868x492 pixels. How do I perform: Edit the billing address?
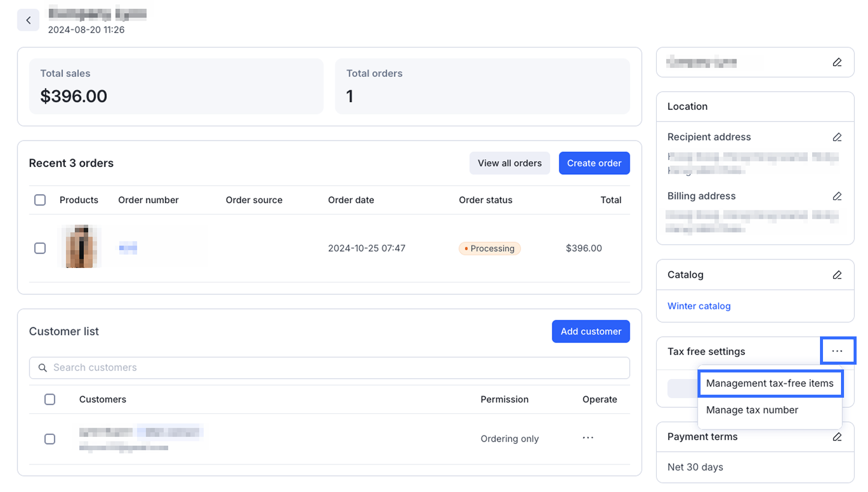click(x=837, y=196)
